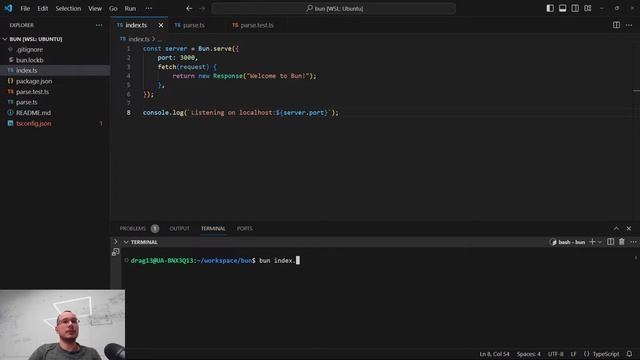Open README.md in the explorer
Image resolution: width=640 pixels, height=360 pixels.
click(x=33, y=113)
